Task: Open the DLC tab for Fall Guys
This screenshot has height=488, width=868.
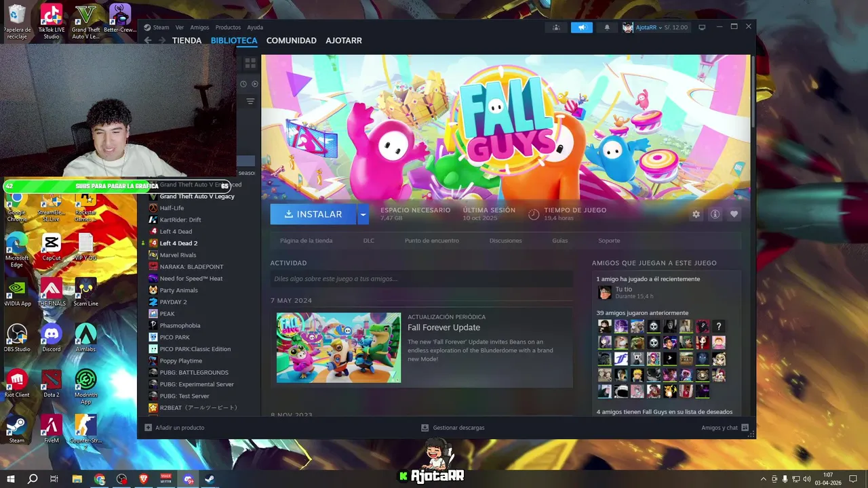Action: point(368,241)
